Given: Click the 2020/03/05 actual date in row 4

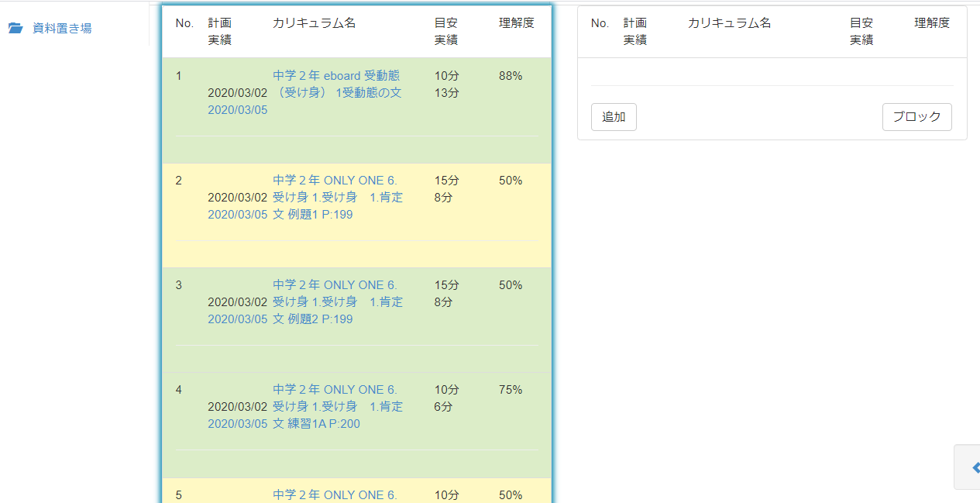Looking at the screenshot, I should click(x=238, y=424).
